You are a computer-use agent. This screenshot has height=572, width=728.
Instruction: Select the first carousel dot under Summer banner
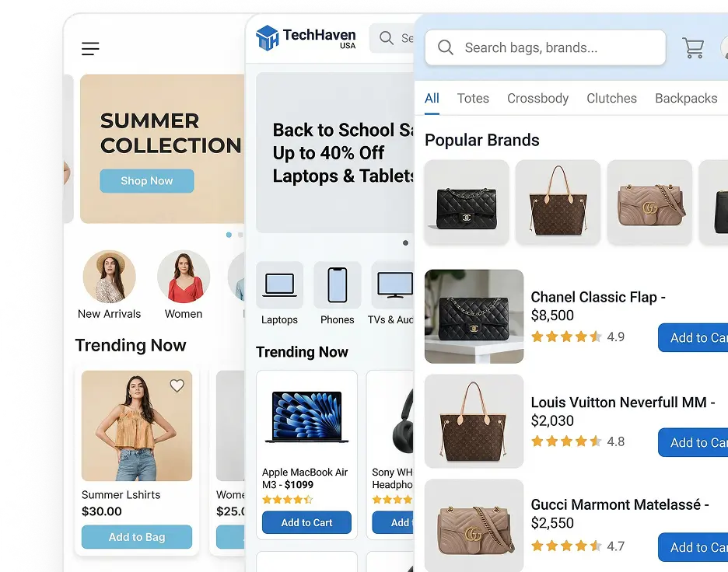coord(229,235)
